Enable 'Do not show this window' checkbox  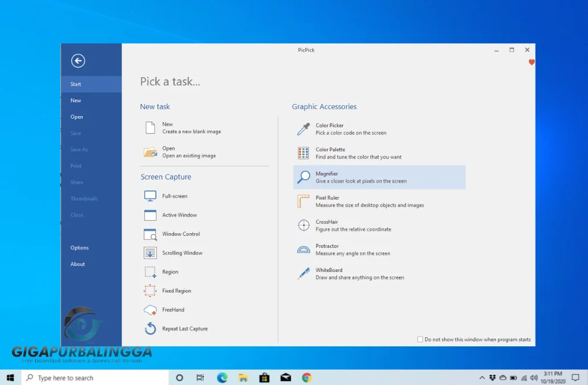420,340
